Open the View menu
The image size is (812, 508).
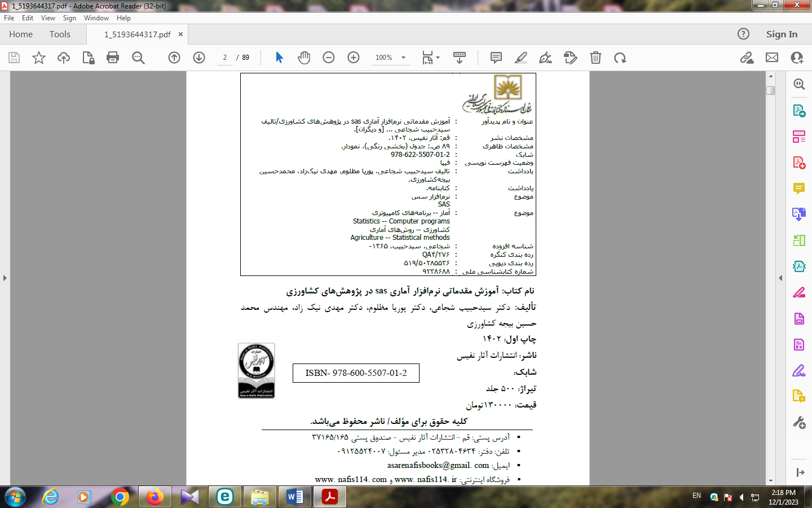coord(48,18)
